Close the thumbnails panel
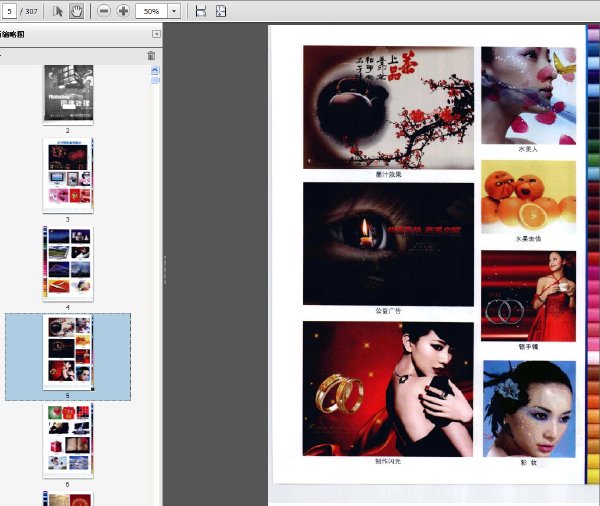This screenshot has width=600, height=506. point(157,34)
